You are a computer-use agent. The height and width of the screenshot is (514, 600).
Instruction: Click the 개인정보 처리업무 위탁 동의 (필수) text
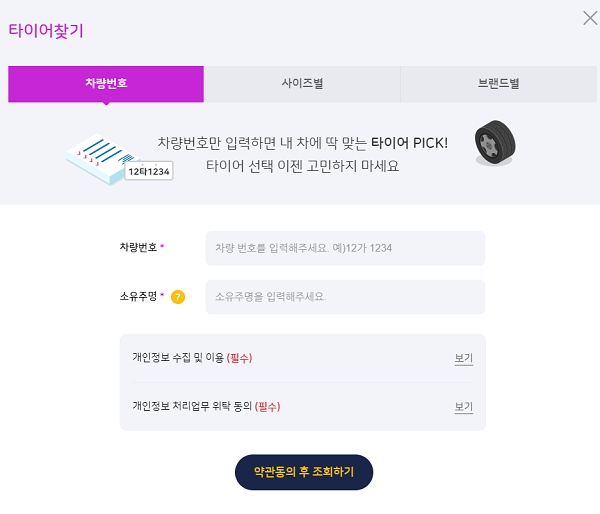click(x=206, y=407)
